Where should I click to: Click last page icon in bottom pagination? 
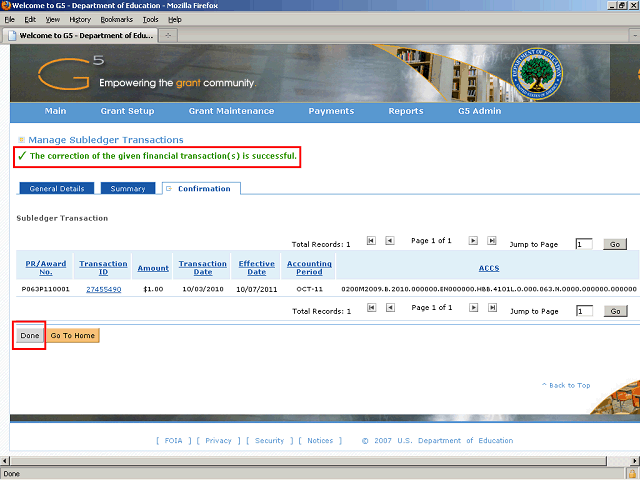(493, 308)
